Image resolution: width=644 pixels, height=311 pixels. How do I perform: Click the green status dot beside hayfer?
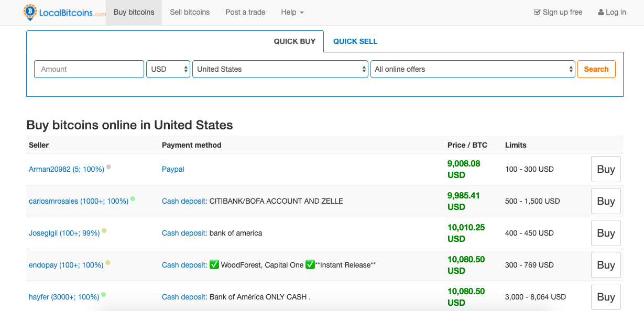[104, 295]
